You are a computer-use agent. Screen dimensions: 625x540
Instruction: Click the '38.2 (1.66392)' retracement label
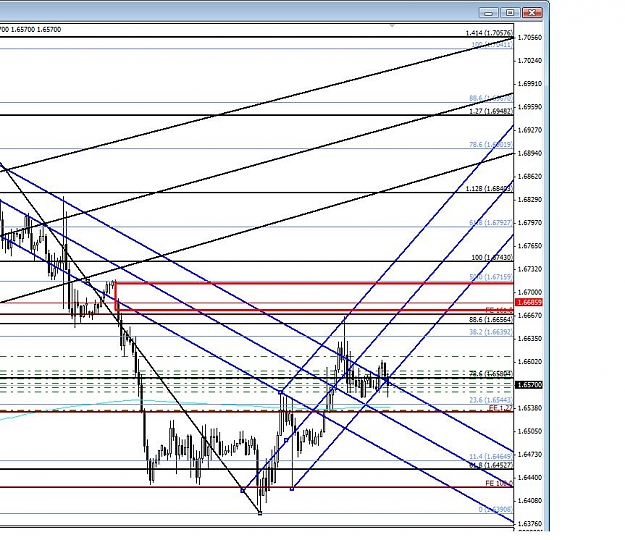click(x=491, y=332)
